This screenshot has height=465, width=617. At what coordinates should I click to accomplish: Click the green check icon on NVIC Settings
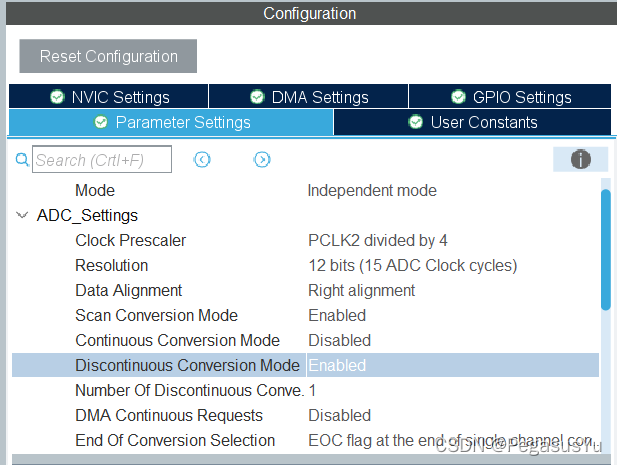click(x=57, y=96)
